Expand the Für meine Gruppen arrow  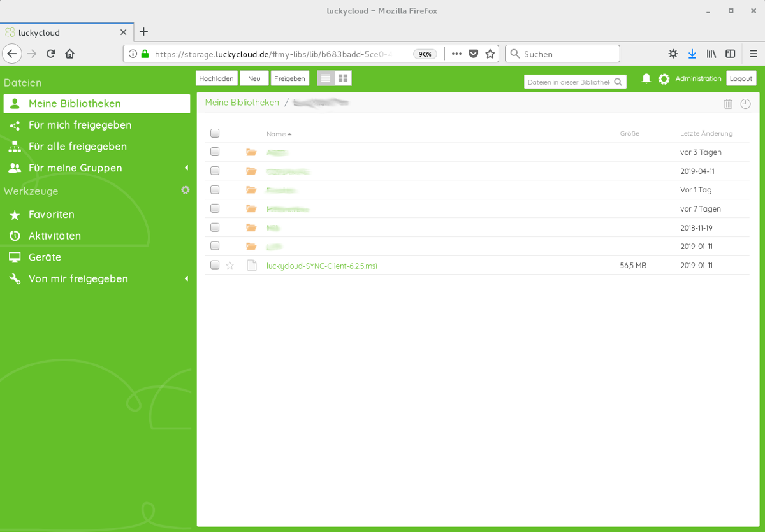point(186,168)
